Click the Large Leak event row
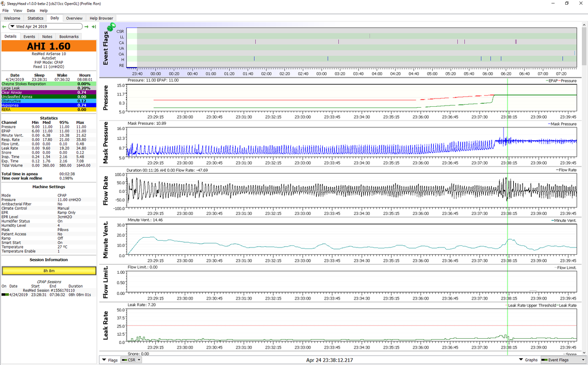588x365 pixels. tap(49, 88)
